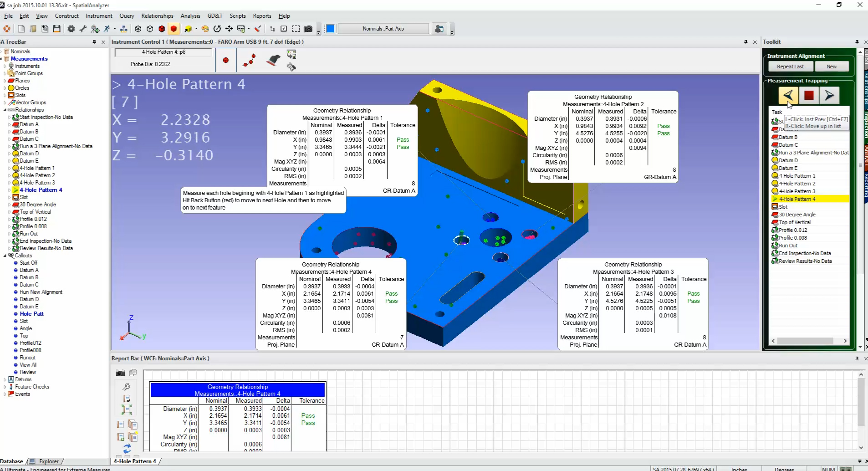
Task: Expand the Datums tree node
Action: pos(5,379)
